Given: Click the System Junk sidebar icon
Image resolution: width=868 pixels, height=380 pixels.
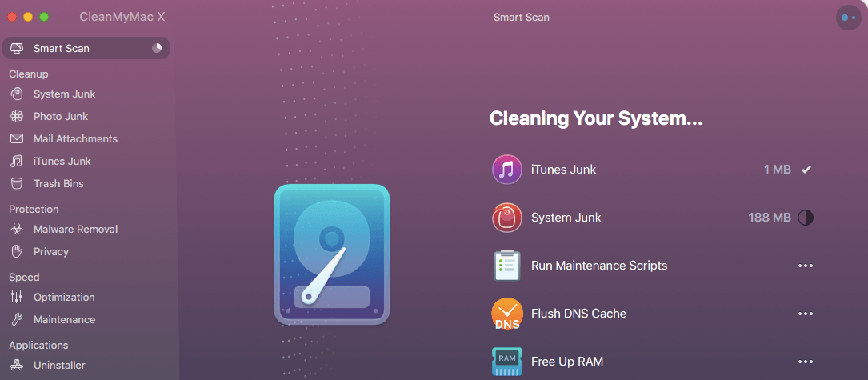Looking at the screenshot, I should coord(17,94).
